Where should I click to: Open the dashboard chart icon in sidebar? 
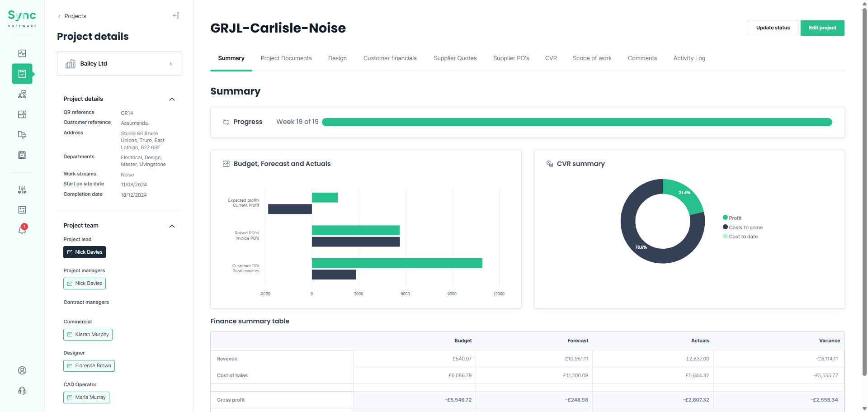22,53
